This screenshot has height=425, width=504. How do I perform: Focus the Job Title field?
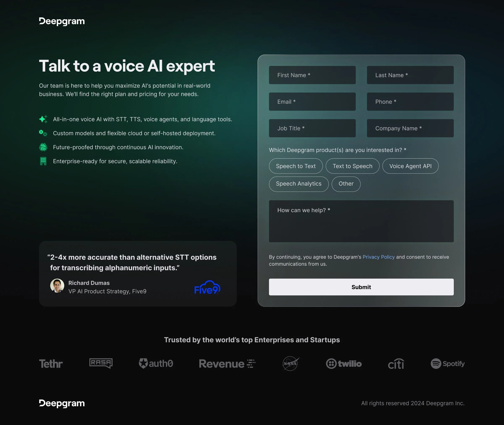coord(312,128)
